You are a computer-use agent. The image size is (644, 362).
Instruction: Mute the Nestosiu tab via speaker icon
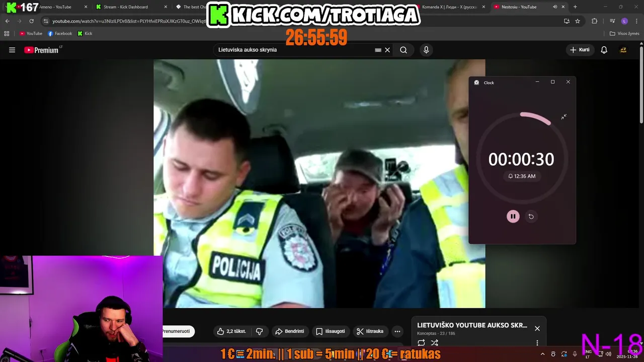point(555,7)
